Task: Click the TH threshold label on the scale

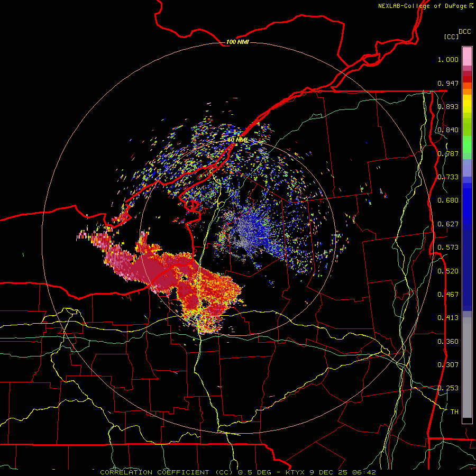Action: [454, 412]
